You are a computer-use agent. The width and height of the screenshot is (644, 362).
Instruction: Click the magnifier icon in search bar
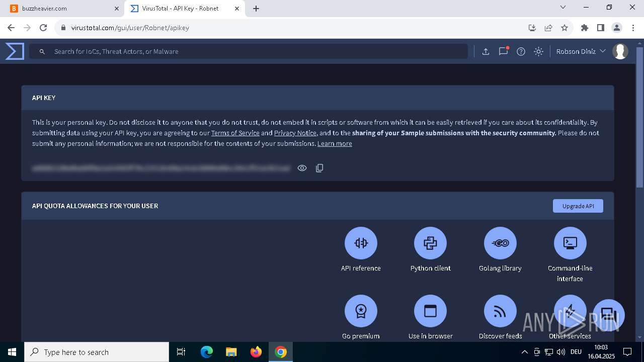click(42, 51)
